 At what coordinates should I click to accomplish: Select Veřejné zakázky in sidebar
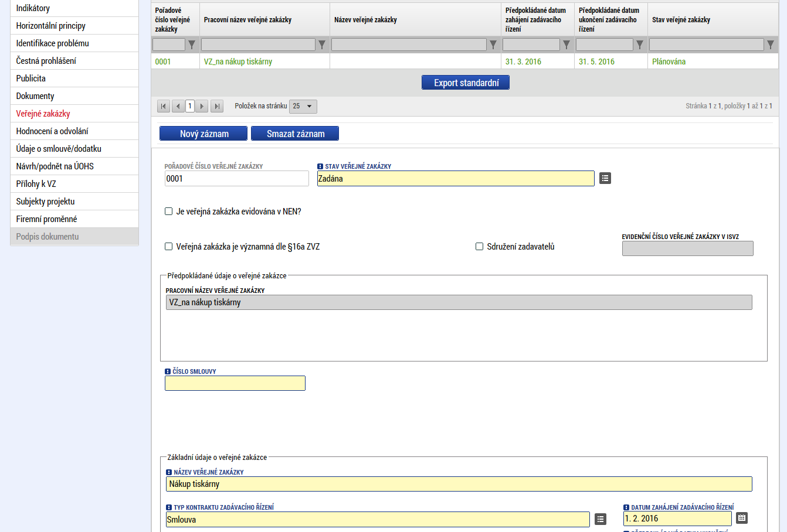pyautogui.click(x=74, y=114)
